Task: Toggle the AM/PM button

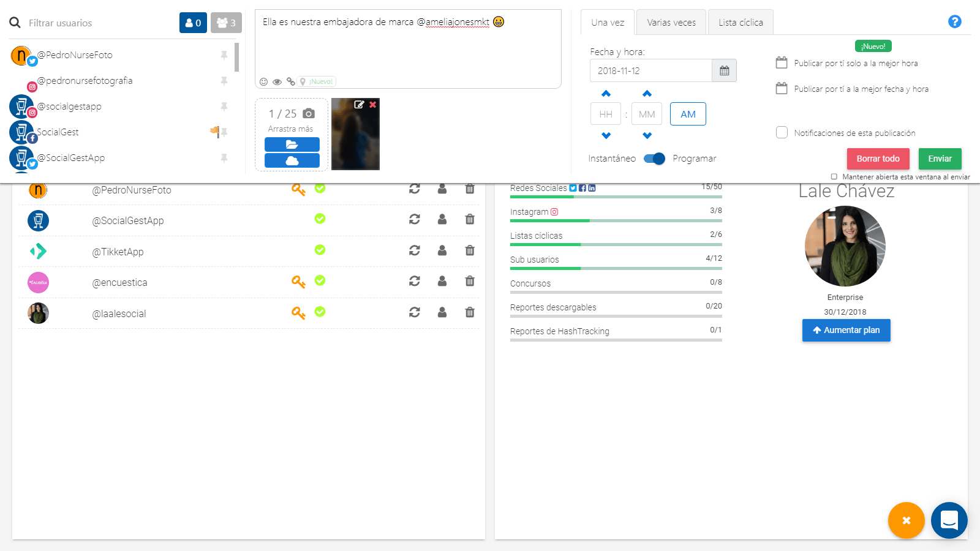Action: (688, 114)
